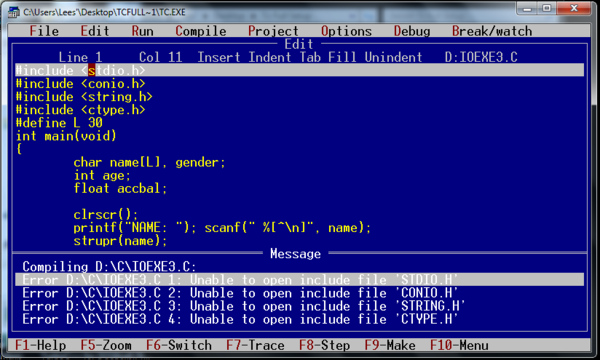Click the Indent mode indicator
The height and width of the screenshot is (360, 600).
(270, 57)
